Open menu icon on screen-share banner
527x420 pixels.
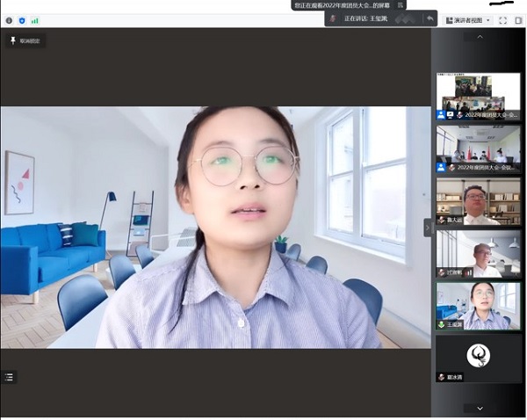(398, 5)
